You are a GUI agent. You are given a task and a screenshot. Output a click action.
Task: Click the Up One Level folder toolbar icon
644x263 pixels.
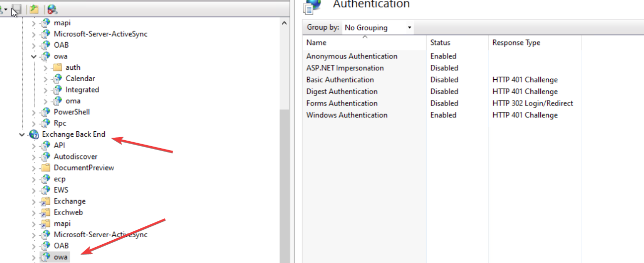[34, 9]
